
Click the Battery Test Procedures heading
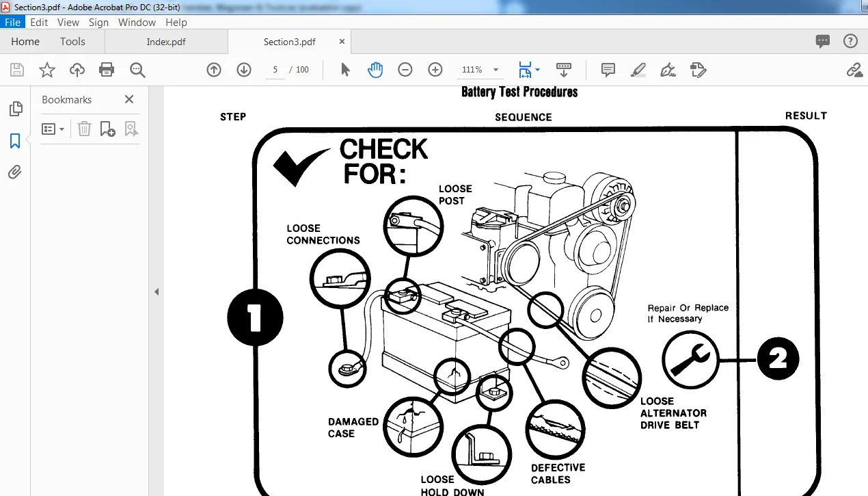pyautogui.click(x=519, y=92)
